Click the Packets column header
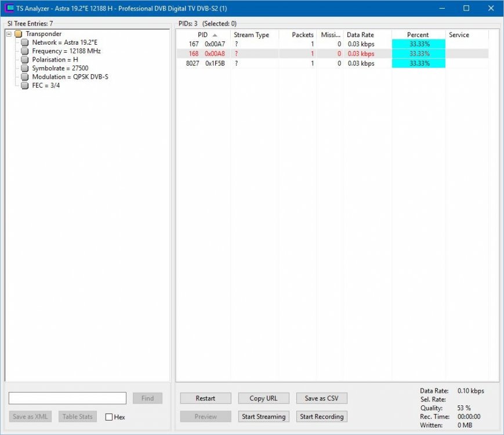This screenshot has width=504, height=435. click(298, 35)
